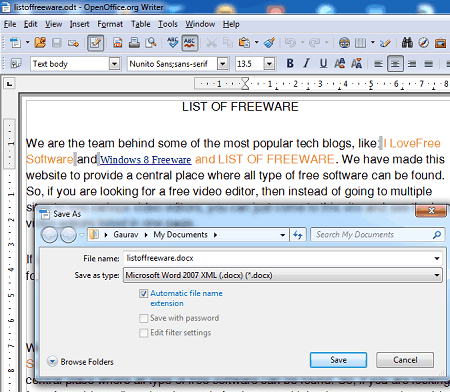Toggle the AutoSpellcheck ABC icon
This screenshot has height=392, width=450.
[x=190, y=43]
